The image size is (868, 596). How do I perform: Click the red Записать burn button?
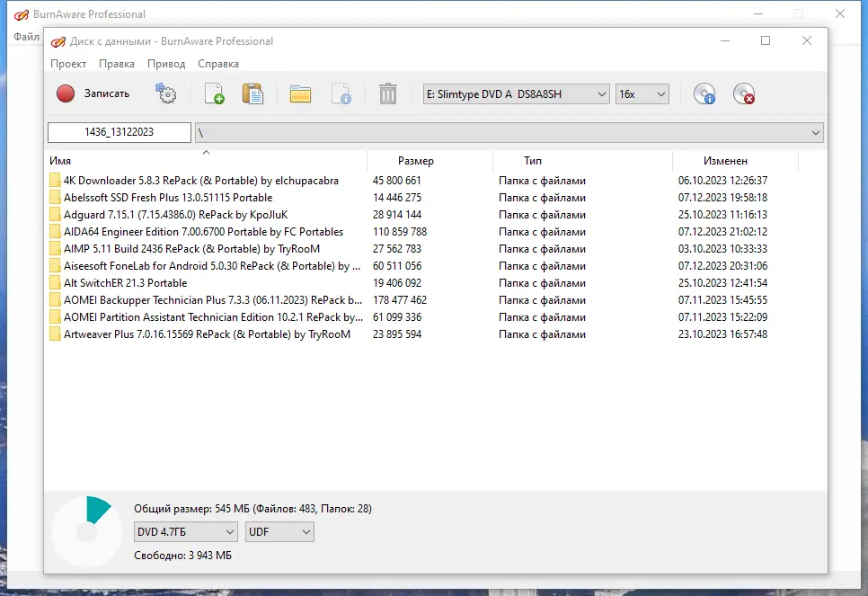point(93,93)
